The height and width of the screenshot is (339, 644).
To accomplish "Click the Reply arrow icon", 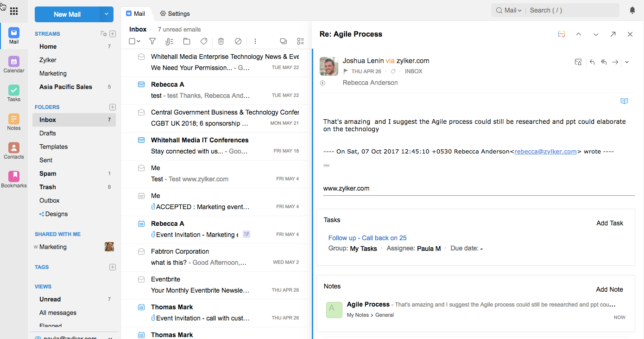I will (x=592, y=62).
